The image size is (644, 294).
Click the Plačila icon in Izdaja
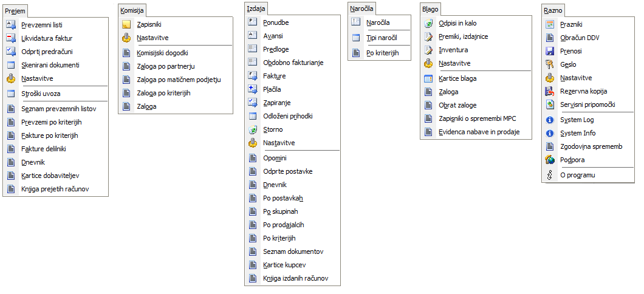coord(253,89)
